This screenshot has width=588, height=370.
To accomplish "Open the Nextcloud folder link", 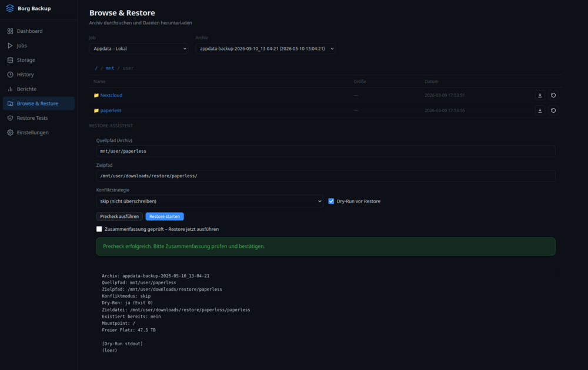I will 111,96.
